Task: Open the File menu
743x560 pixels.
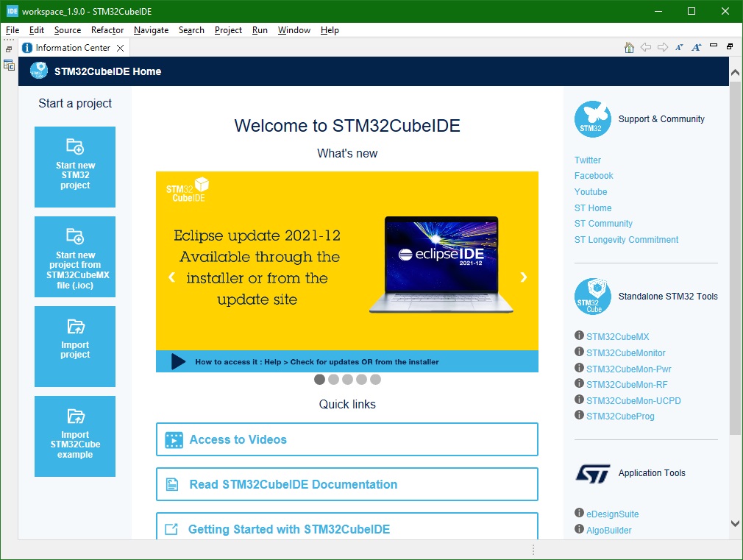Action: (13, 30)
